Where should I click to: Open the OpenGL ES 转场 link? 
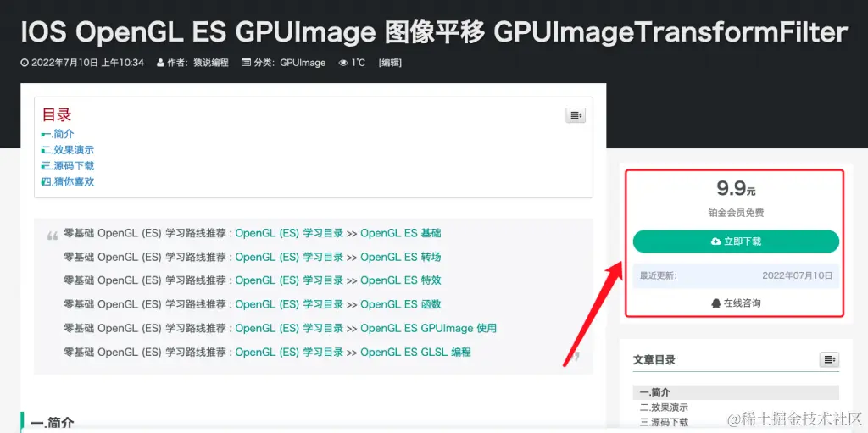pyautogui.click(x=401, y=257)
